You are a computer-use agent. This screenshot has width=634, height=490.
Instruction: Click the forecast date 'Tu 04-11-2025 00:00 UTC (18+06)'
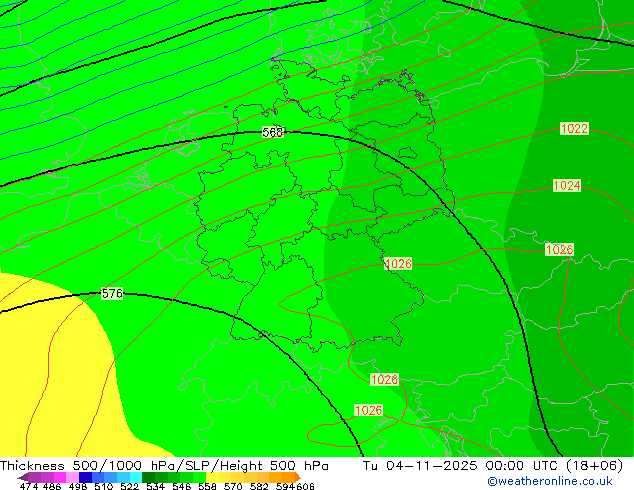pos(493,466)
